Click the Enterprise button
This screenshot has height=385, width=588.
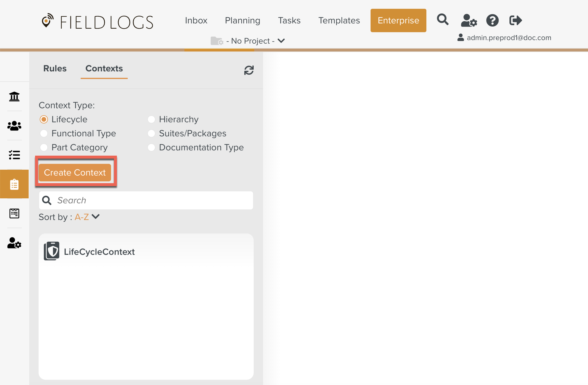point(398,20)
